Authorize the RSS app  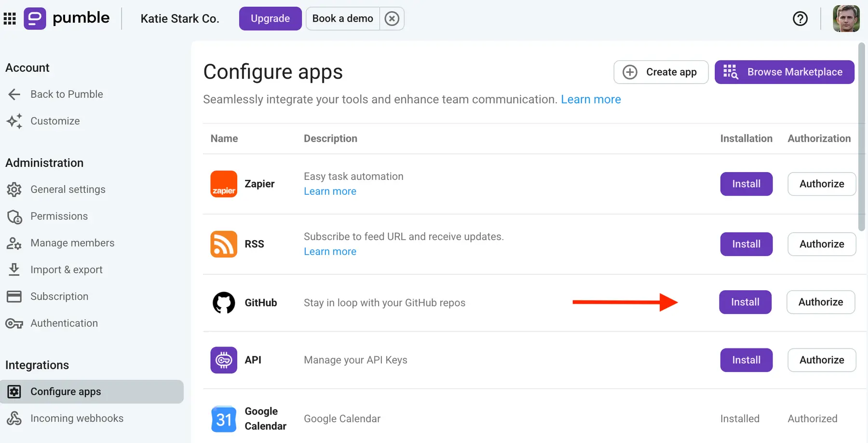pos(822,244)
